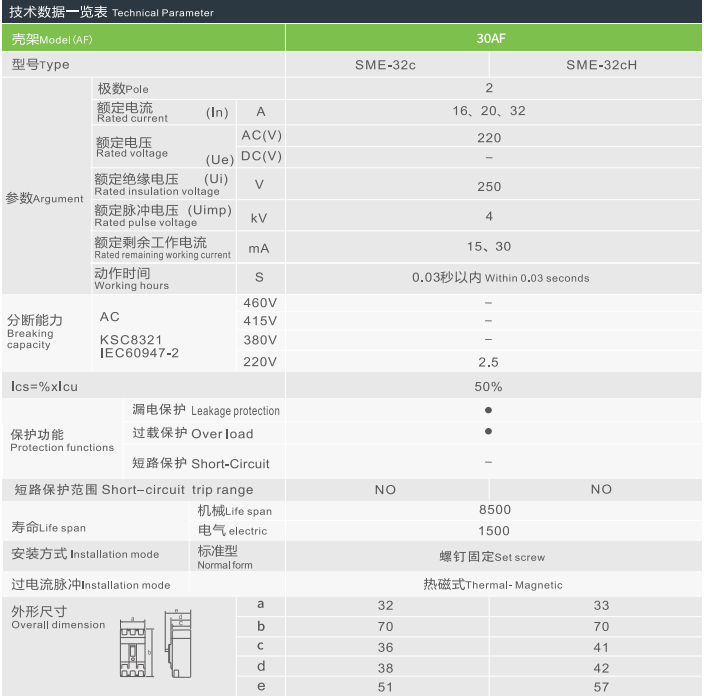This screenshot has width=704, height=698.
Task: Click the dot in the Leakage protection row
Action: click(x=488, y=410)
